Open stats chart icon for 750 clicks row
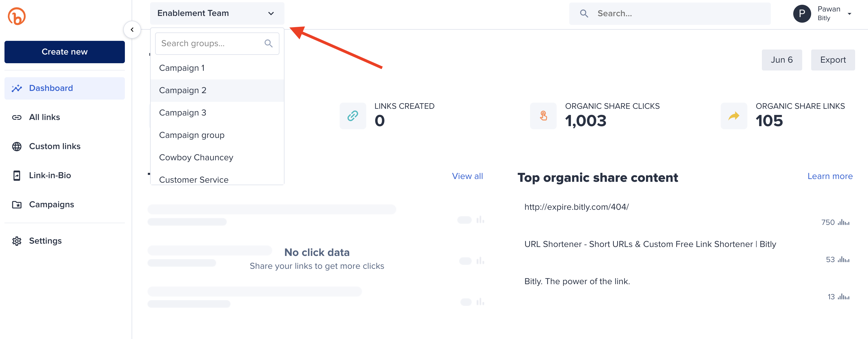The height and width of the screenshot is (339, 868). [844, 223]
